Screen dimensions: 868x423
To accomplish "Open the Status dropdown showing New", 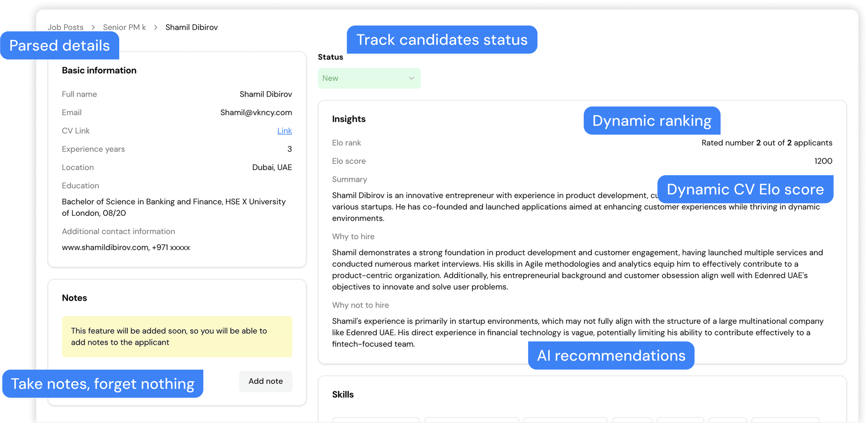I will pos(369,78).
